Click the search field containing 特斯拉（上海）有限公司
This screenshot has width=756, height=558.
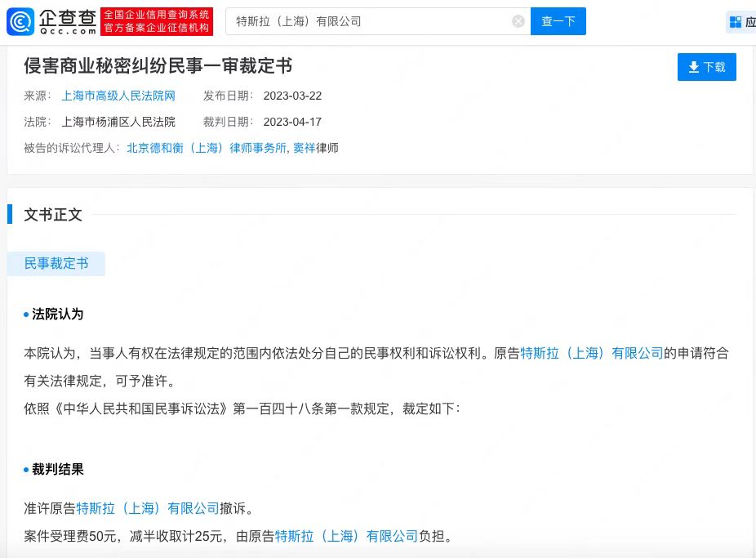tap(378, 21)
